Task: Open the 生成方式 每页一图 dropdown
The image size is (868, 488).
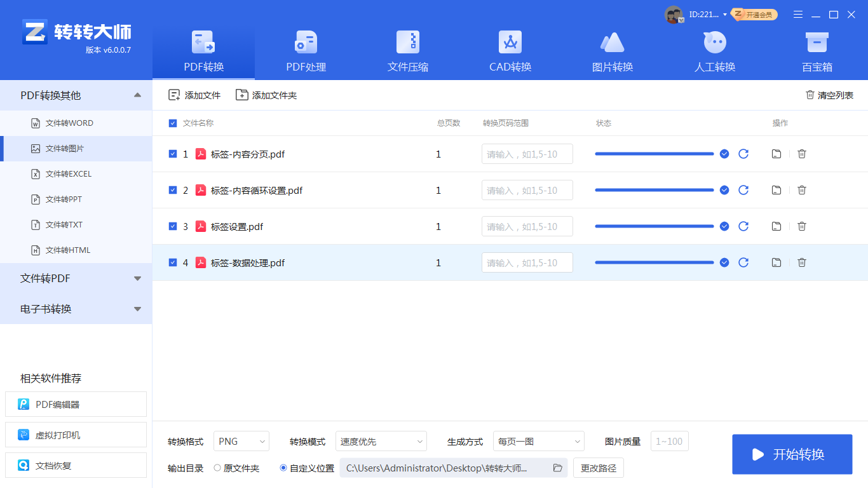Action: [538, 441]
